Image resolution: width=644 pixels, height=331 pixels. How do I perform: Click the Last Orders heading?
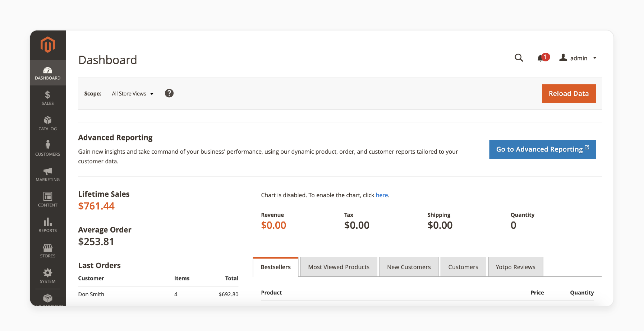click(x=100, y=265)
